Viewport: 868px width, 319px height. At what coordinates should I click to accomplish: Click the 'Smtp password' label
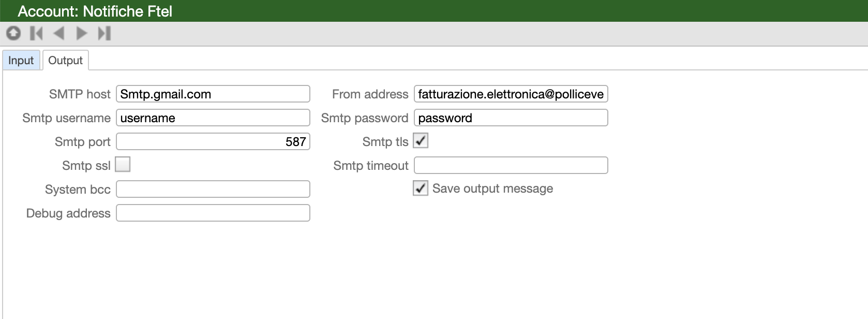click(x=365, y=118)
